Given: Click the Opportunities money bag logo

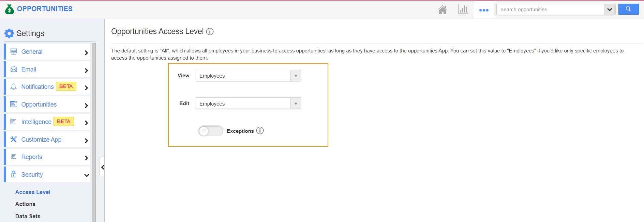Looking at the screenshot, I should [x=10, y=9].
